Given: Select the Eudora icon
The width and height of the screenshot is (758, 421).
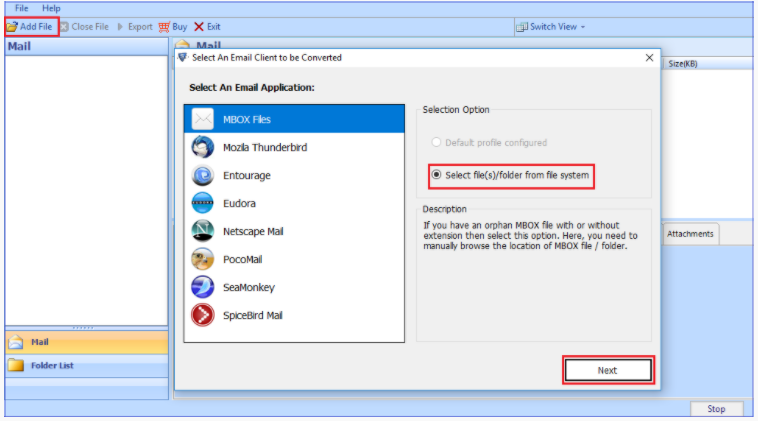Looking at the screenshot, I should pyautogui.click(x=203, y=203).
